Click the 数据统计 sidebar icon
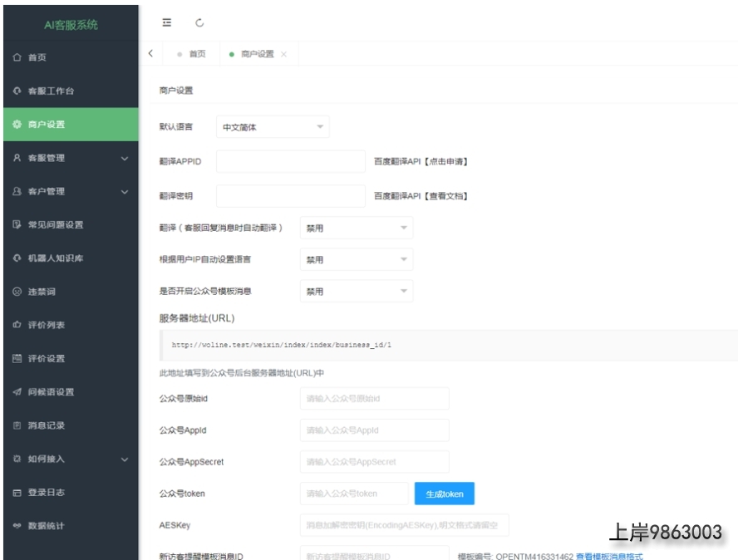738x560 pixels. click(17, 526)
